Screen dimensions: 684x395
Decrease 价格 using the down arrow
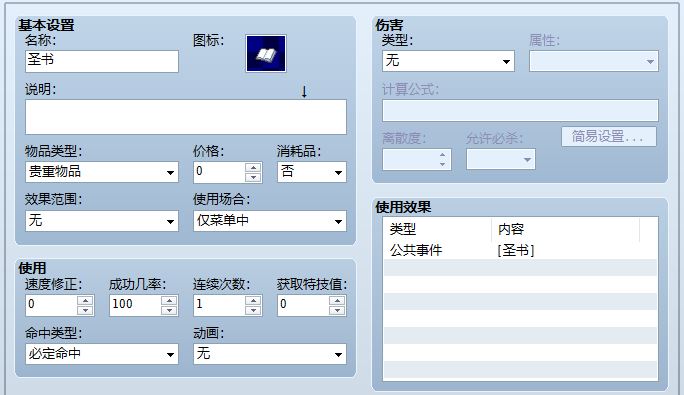253,177
